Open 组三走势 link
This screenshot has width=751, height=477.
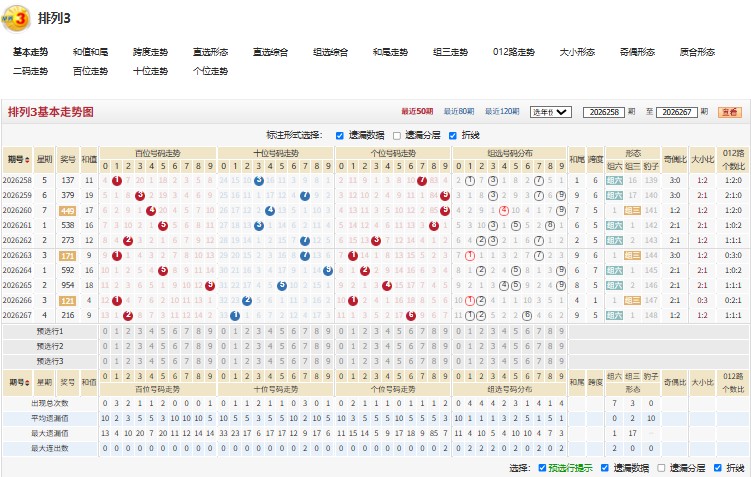(450, 52)
